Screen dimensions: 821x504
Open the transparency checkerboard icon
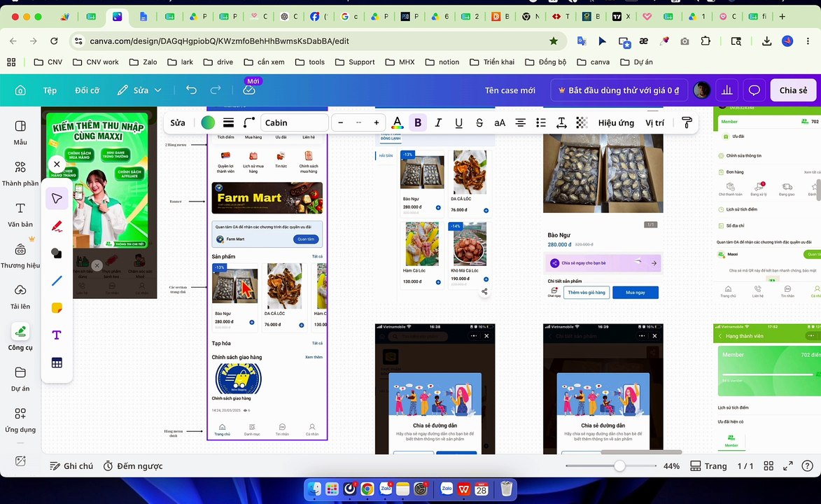(x=581, y=122)
